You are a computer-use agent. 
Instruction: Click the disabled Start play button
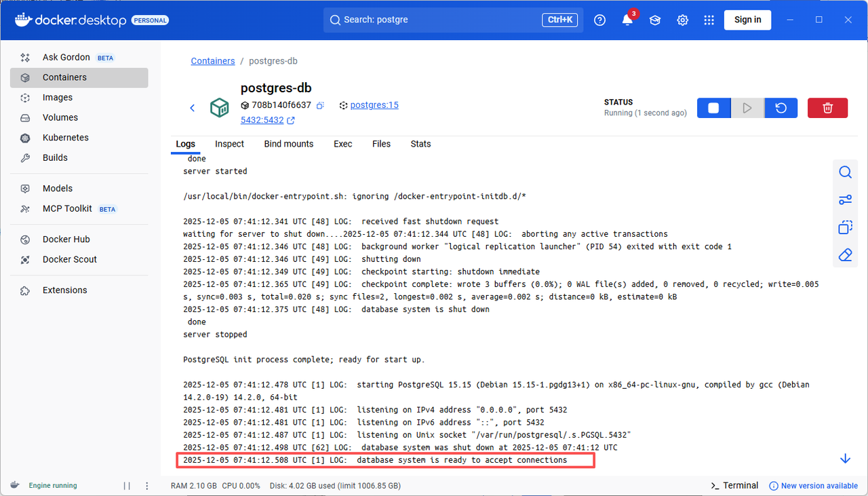pyautogui.click(x=747, y=108)
